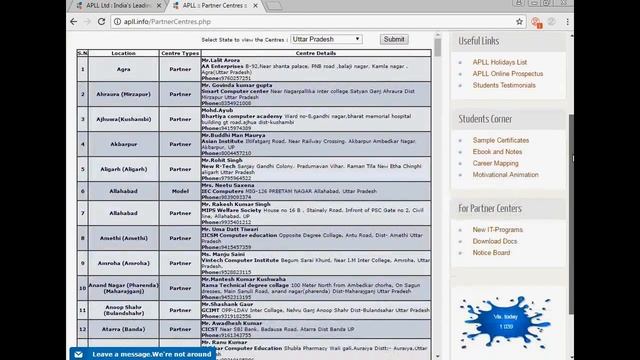
Task: Click the Location column header
Action: point(123,53)
